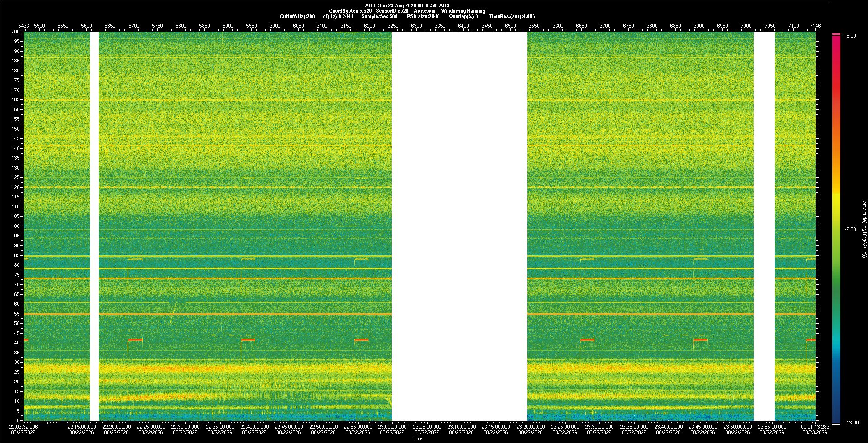
Task: Click the Cuttoff(Hz):200 header text
Action: click(297, 16)
